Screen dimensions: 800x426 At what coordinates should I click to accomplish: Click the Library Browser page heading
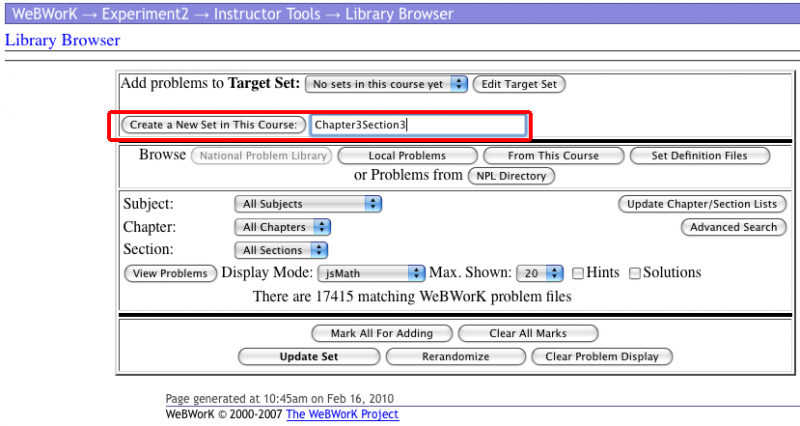point(62,40)
